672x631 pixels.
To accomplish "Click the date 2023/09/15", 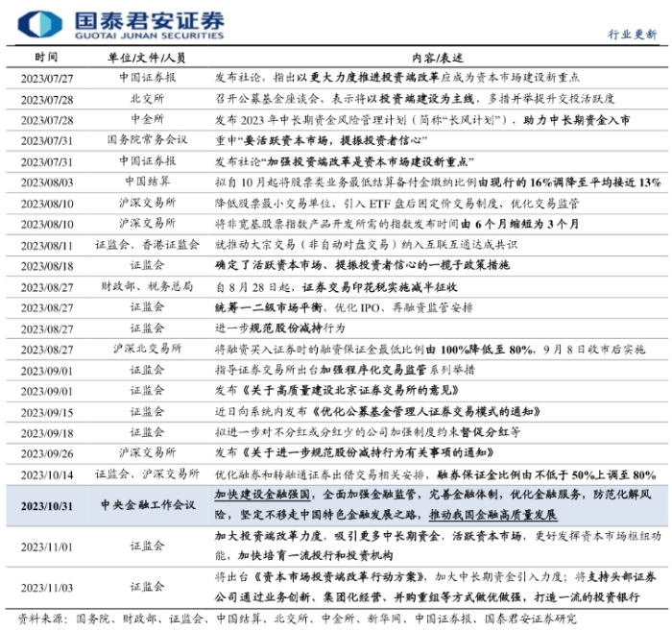I will pos(47,412).
